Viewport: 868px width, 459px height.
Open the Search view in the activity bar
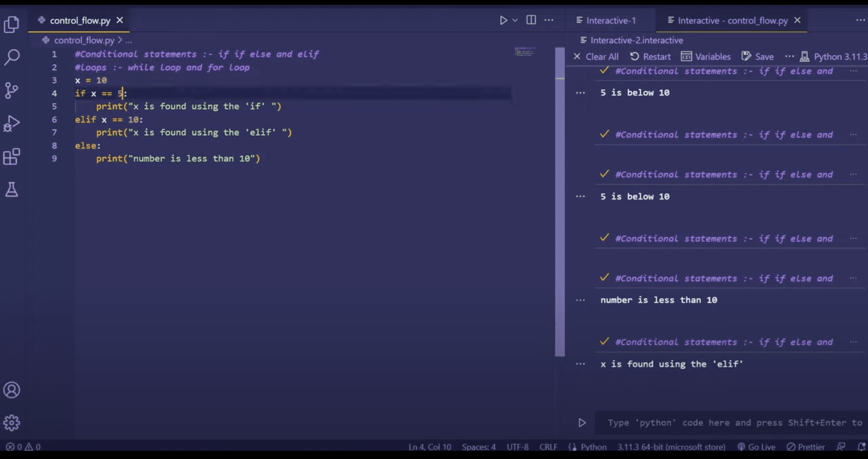point(12,57)
